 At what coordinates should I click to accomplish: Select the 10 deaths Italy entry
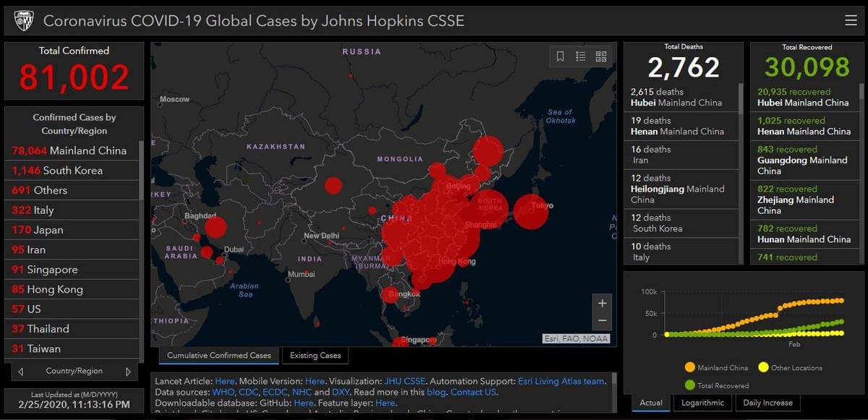(x=681, y=252)
